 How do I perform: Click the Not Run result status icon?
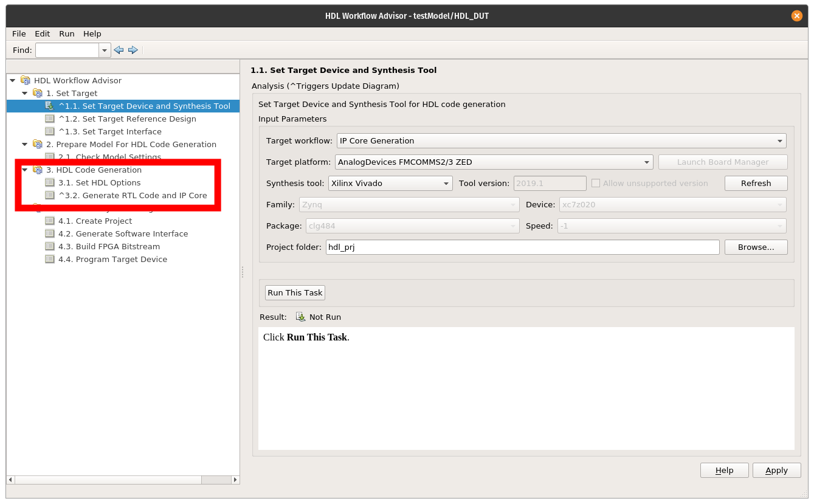point(300,317)
